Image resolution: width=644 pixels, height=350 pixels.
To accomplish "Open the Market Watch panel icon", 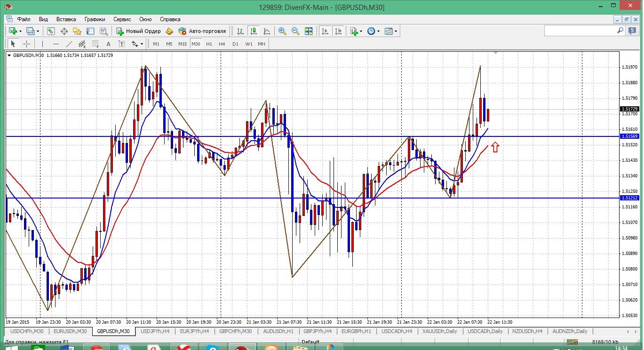I will (x=51, y=31).
